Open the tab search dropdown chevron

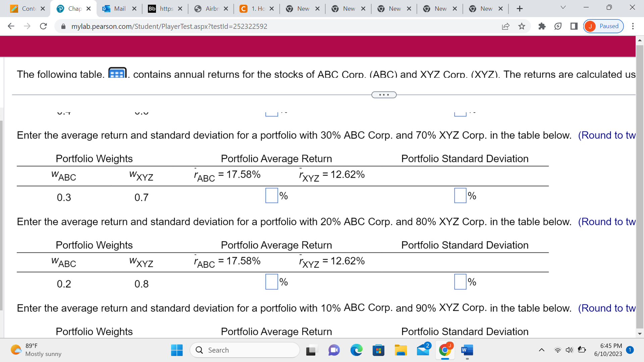(563, 8)
